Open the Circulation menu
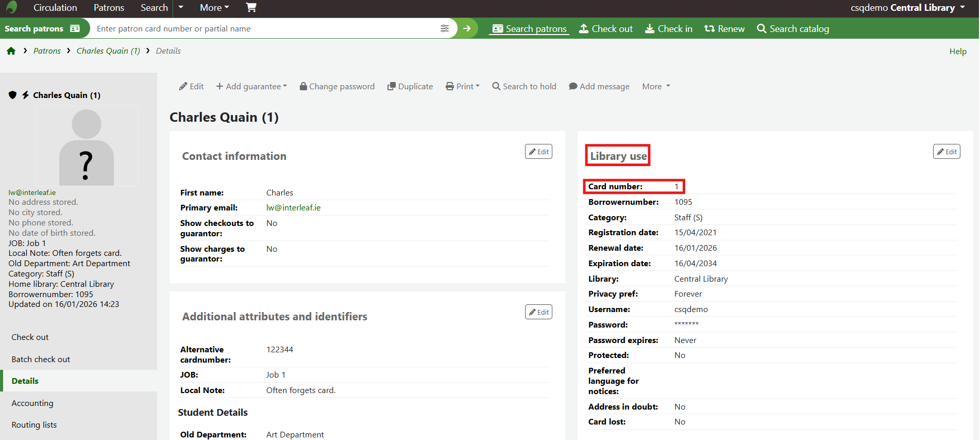 55,8
